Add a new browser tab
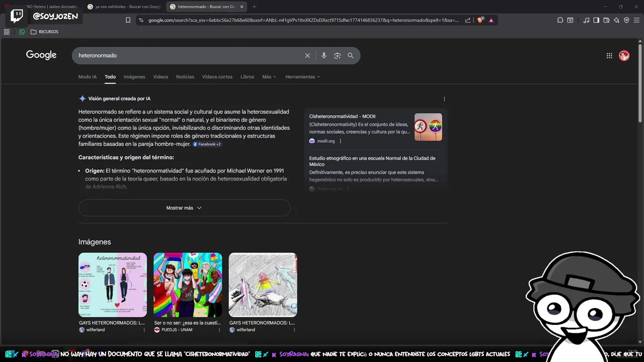The image size is (644, 362). point(254,7)
